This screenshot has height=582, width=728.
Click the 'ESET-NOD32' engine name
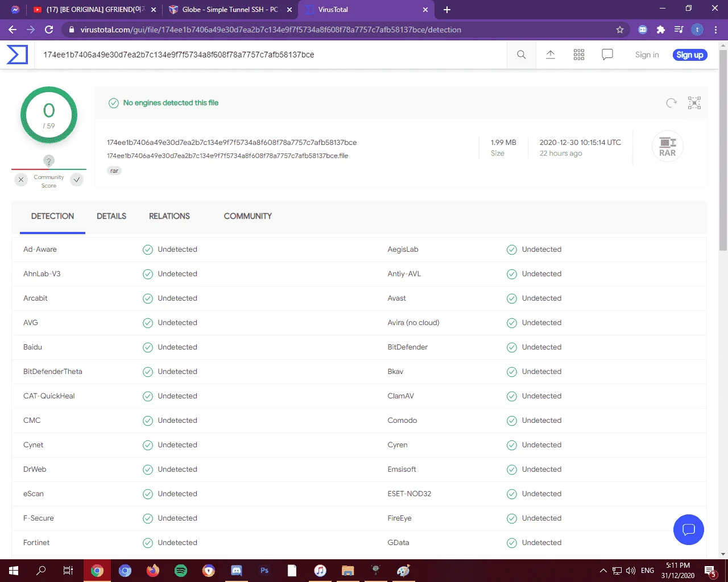[x=409, y=494]
